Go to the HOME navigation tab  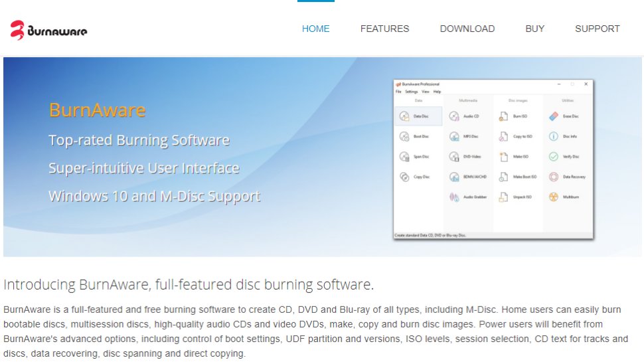(x=315, y=29)
